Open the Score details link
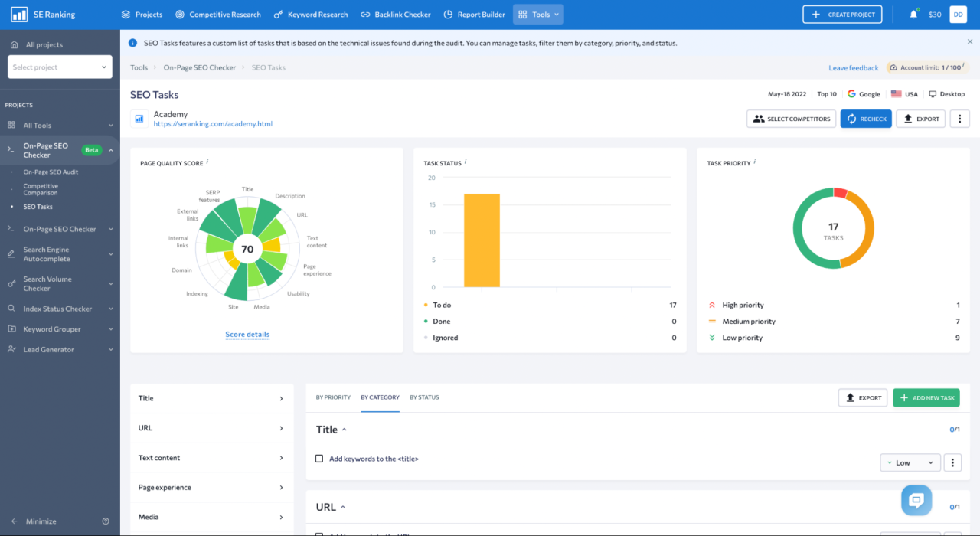The width and height of the screenshot is (980, 536). [x=247, y=335]
